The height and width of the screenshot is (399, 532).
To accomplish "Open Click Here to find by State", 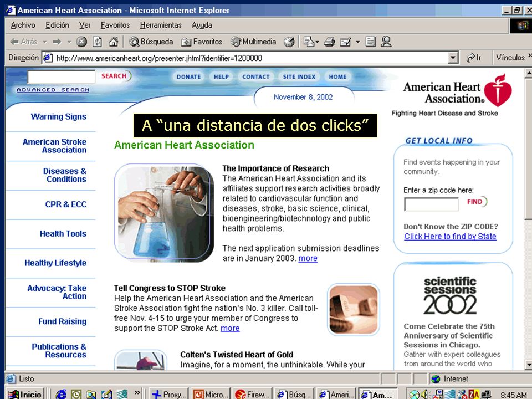I will [x=450, y=236].
